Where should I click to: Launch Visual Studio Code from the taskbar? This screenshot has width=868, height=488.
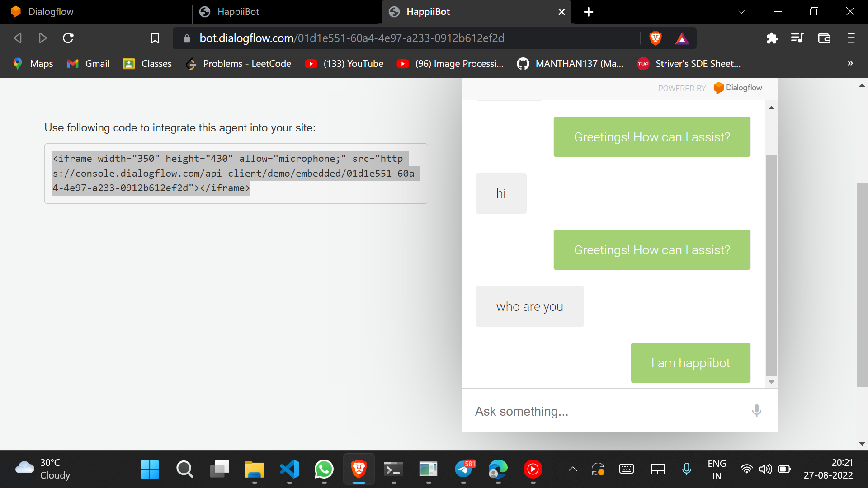(289, 469)
